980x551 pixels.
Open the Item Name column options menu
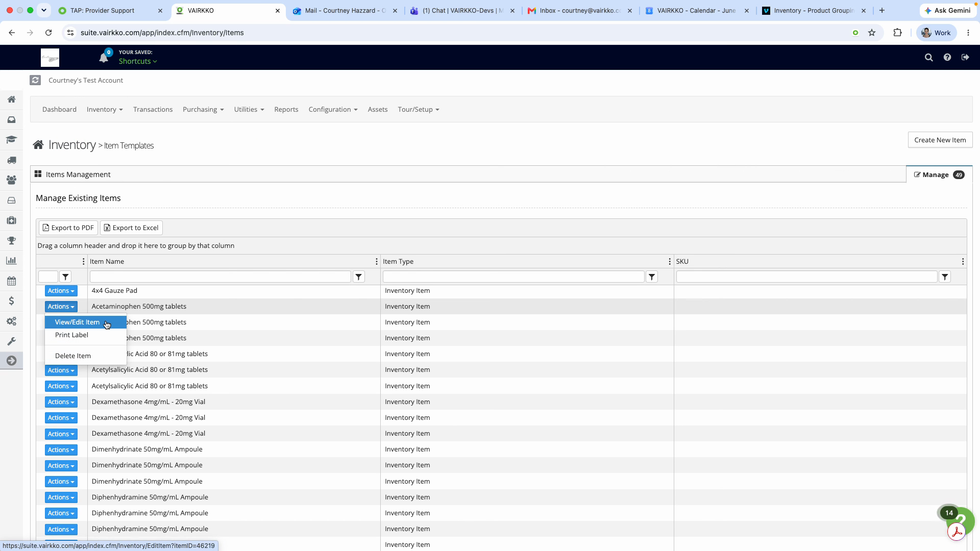point(377,262)
